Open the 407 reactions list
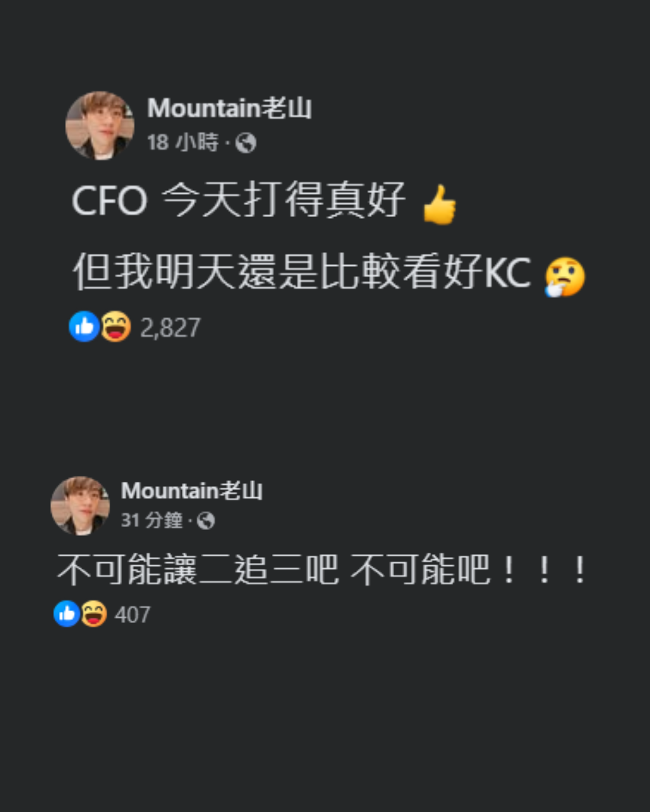Image resolution: width=650 pixels, height=812 pixels. click(x=132, y=614)
